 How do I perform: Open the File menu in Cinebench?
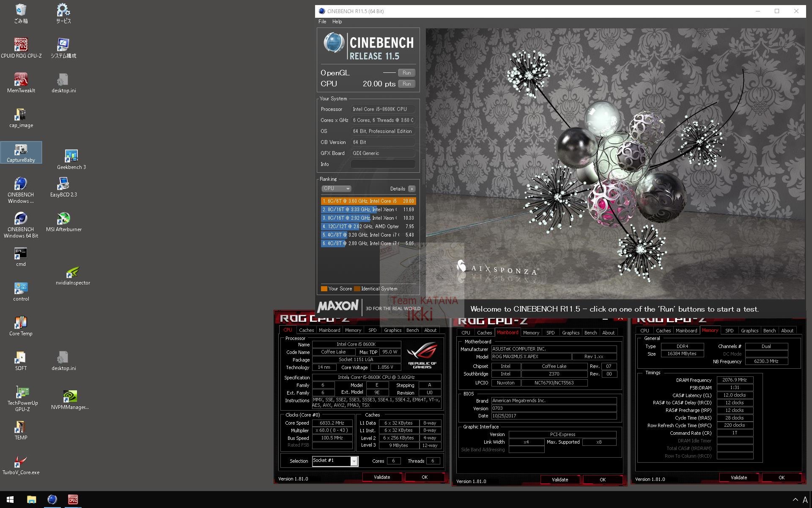(x=322, y=22)
